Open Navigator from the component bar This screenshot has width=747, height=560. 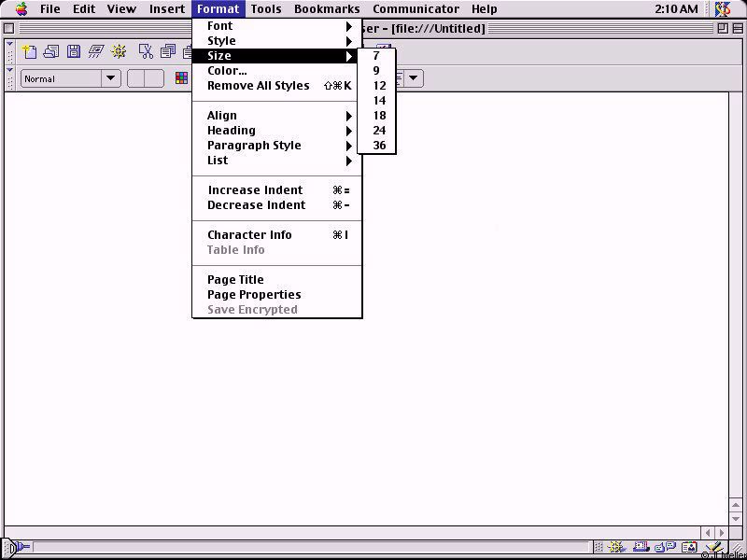point(618,548)
